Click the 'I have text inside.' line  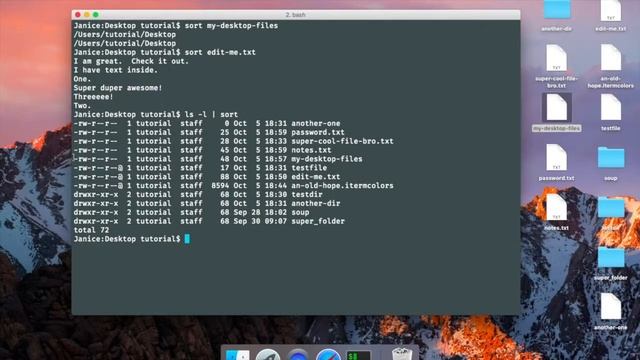pos(116,70)
